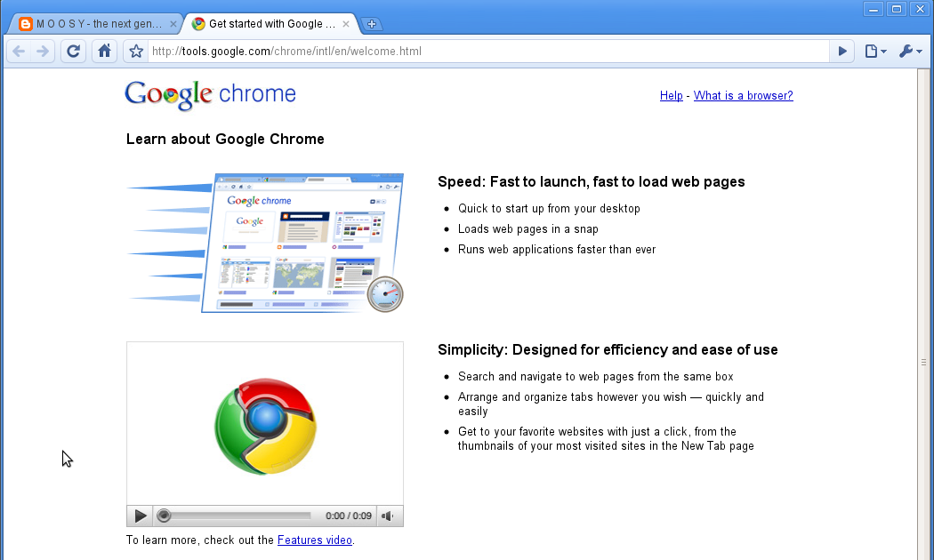Screen dimensions: 934x560
Task: Play the Chrome intro video
Action: 141,516
